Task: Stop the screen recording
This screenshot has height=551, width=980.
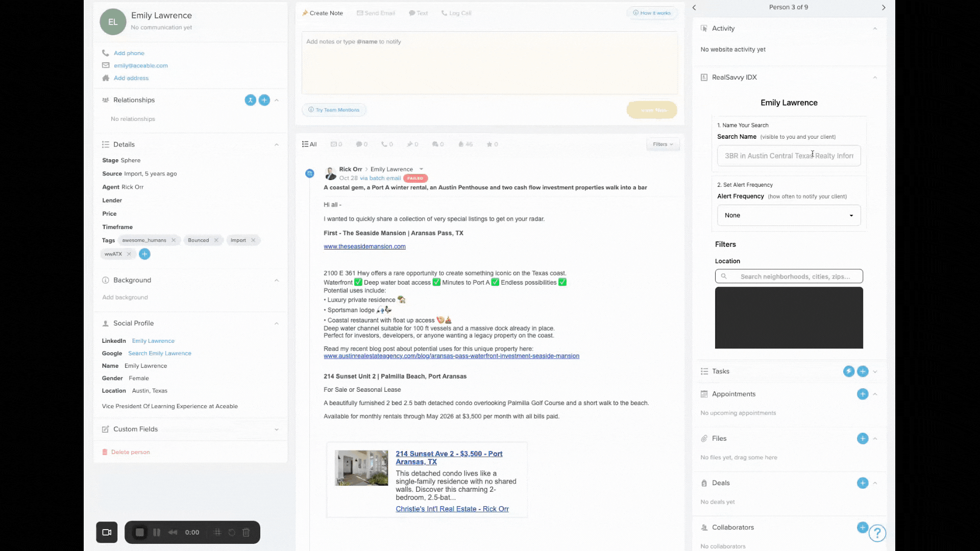Action: [x=140, y=532]
